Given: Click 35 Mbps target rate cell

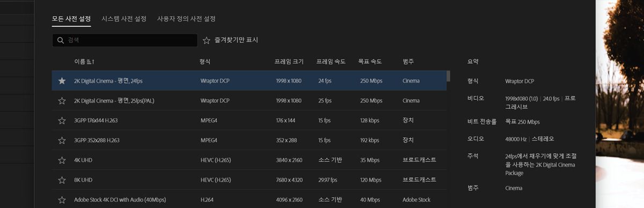Looking at the screenshot, I should coord(370,160).
